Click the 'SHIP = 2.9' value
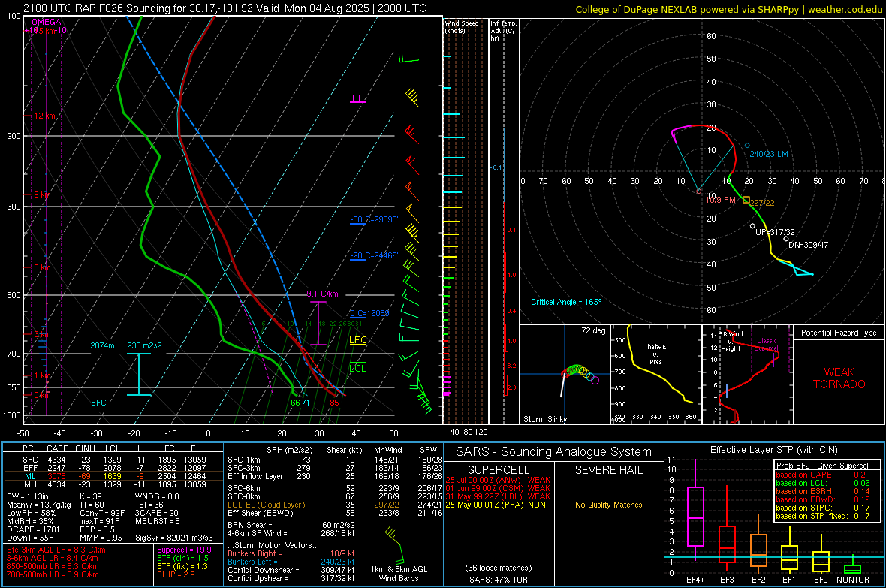The width and height of the screenshot is (886, 588). 176,574
